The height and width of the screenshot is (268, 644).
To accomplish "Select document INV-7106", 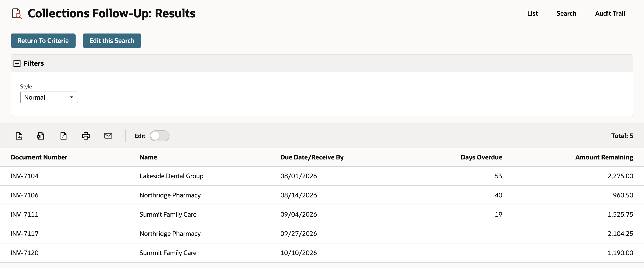I will (25, 195).
